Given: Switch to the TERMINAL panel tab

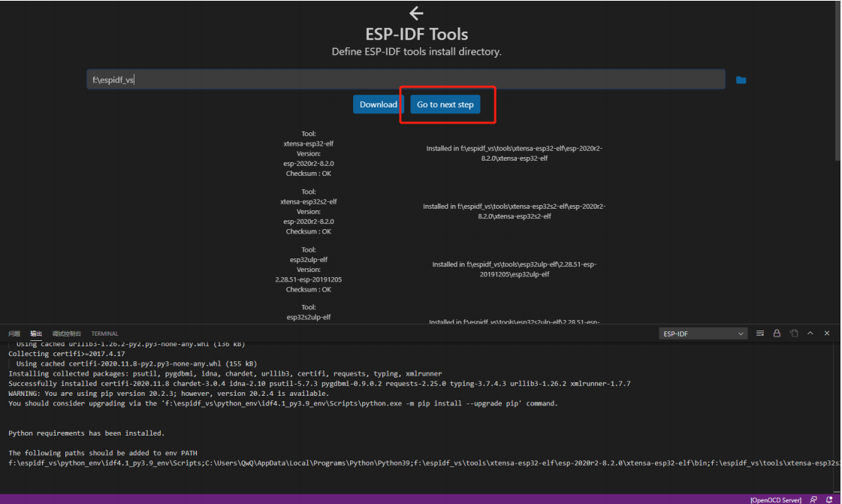Looking at the screenshot, I should 104,333.
